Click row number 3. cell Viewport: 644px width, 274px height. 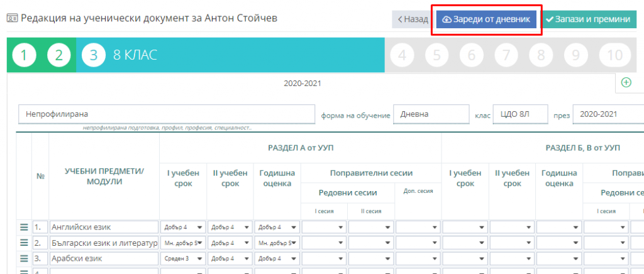point(40,258)
